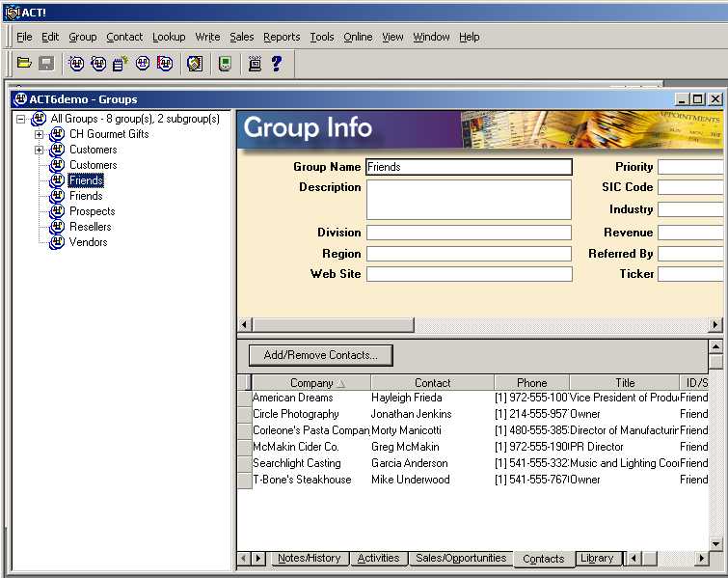Screen dimensions: 728x578
Task: Click the plain group icon right of notepad
Action: pos(143,63)
